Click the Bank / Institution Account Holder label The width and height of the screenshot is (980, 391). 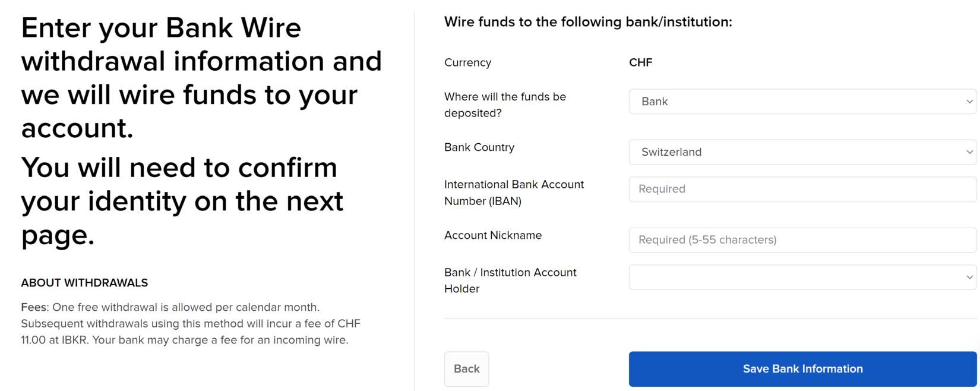510,280
